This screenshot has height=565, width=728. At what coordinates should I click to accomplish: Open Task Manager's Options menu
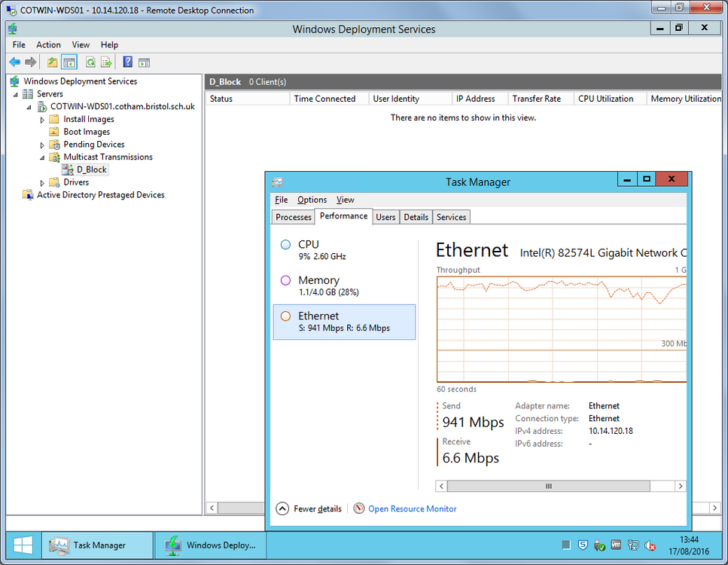(x=312, y=200)
